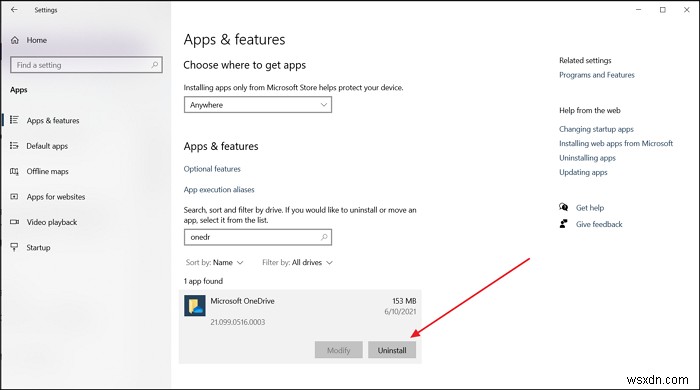Close the Settings window

(686, 9)
